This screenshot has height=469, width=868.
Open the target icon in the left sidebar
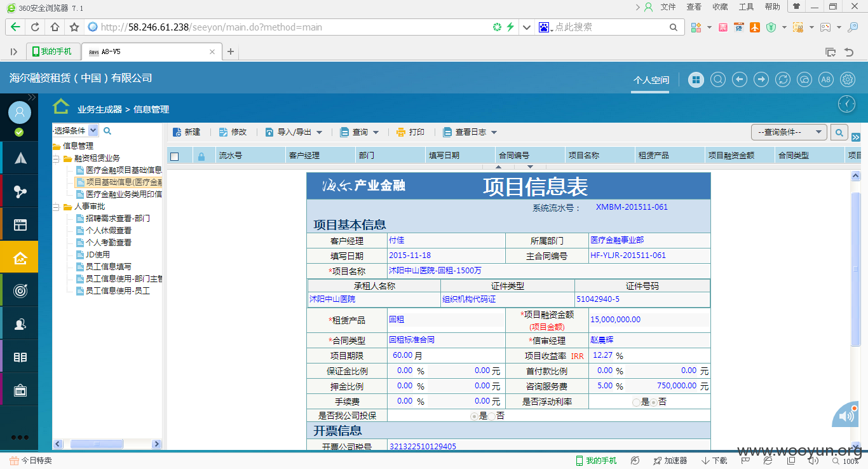tap(20, 290)
